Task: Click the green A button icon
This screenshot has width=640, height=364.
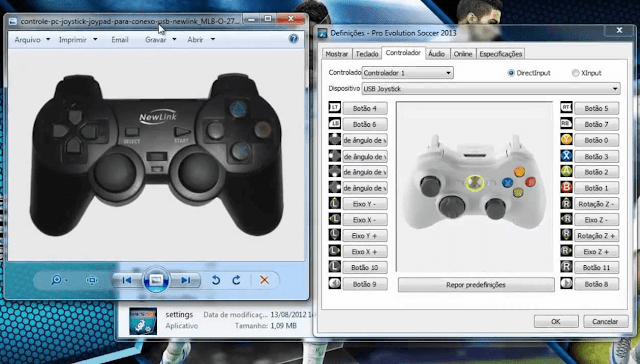Action: [x=566, y=171]
